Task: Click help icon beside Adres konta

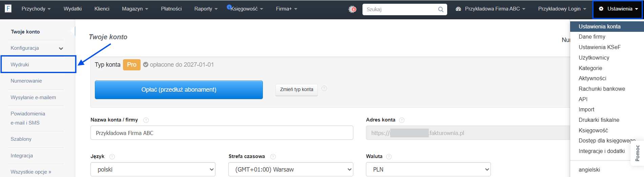Action: (x=402, y=120)
